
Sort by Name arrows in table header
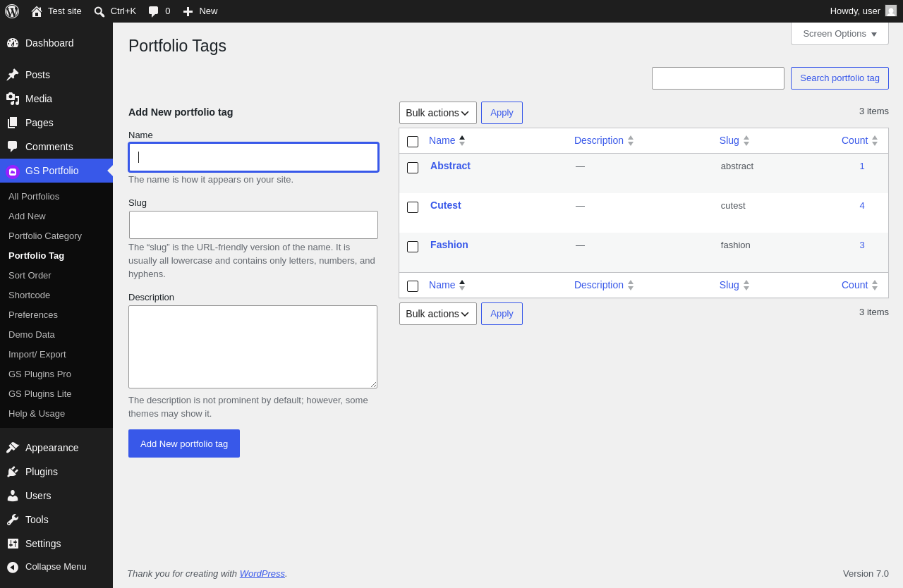point(462,140)
